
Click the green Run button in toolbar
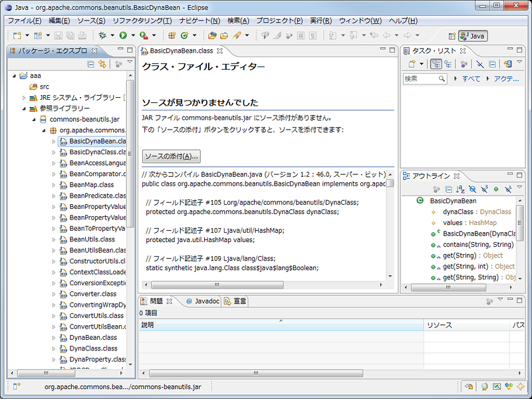(x=123, y=35)
